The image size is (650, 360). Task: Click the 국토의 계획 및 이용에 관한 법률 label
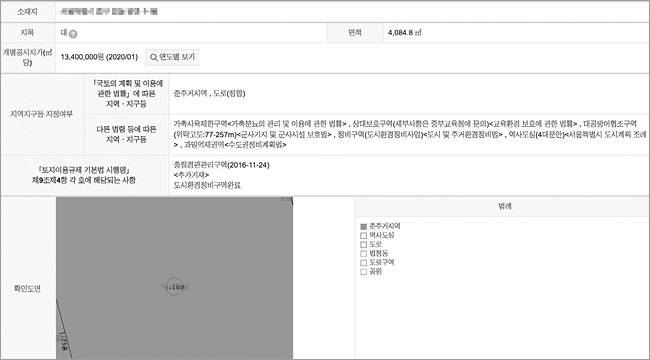pos(127,94)
